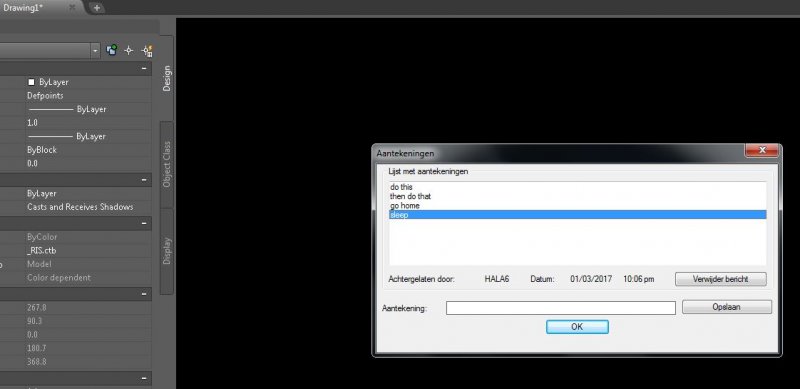Confirm the Aantekeningen dialog with OK
Screen dimensions: 800x389
(577, 327)
